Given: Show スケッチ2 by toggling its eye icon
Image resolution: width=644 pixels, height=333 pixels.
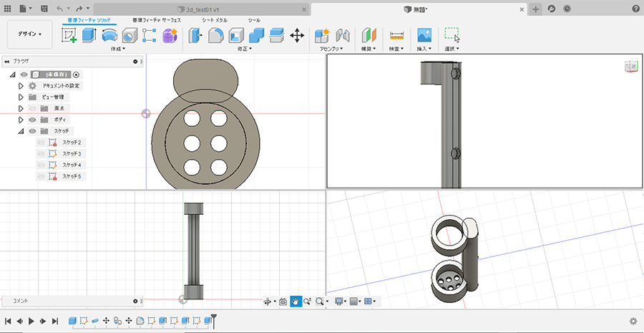Looking at the screenshot, I should tap(41, 143).
